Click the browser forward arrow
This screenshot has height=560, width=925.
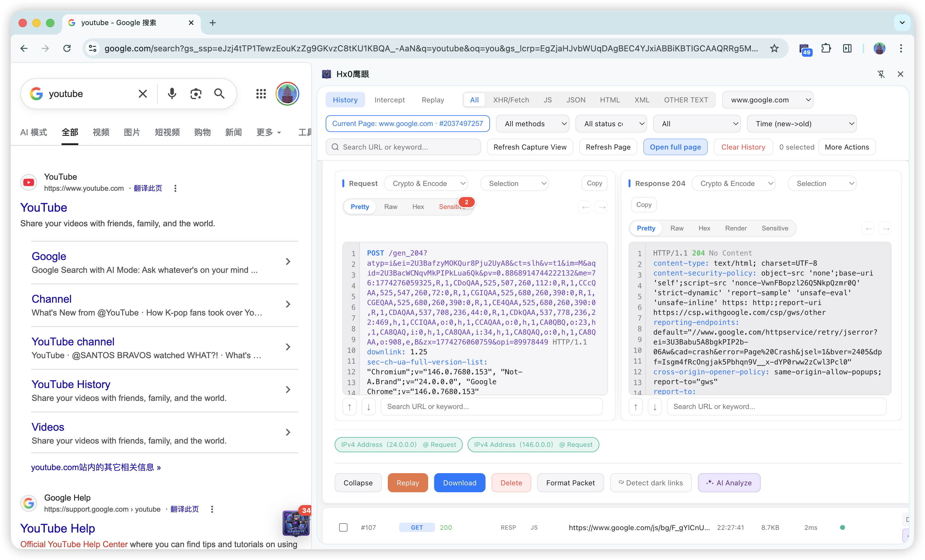click(x=45, y=48)
